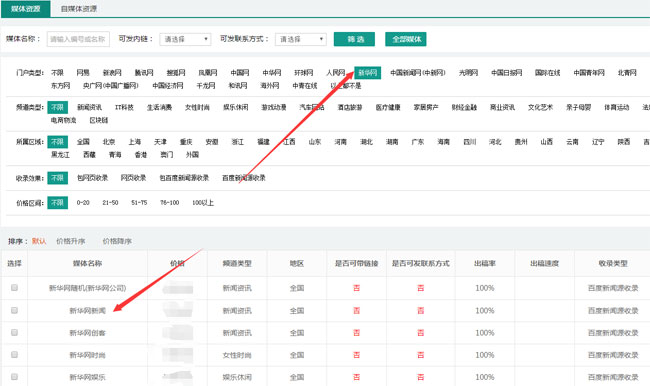Filter portal type by 中华网
The height and width of the screenshot is (386, 650).
(272, 73)
